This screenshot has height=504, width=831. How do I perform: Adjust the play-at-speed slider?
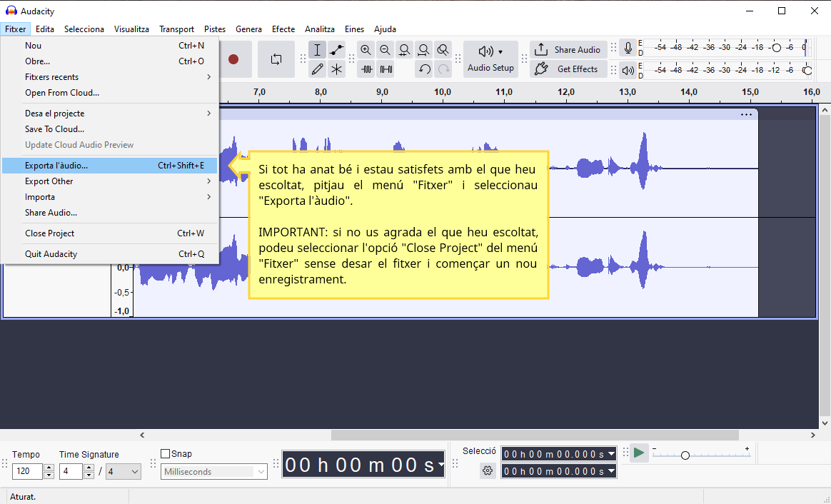tap(685, 455)
